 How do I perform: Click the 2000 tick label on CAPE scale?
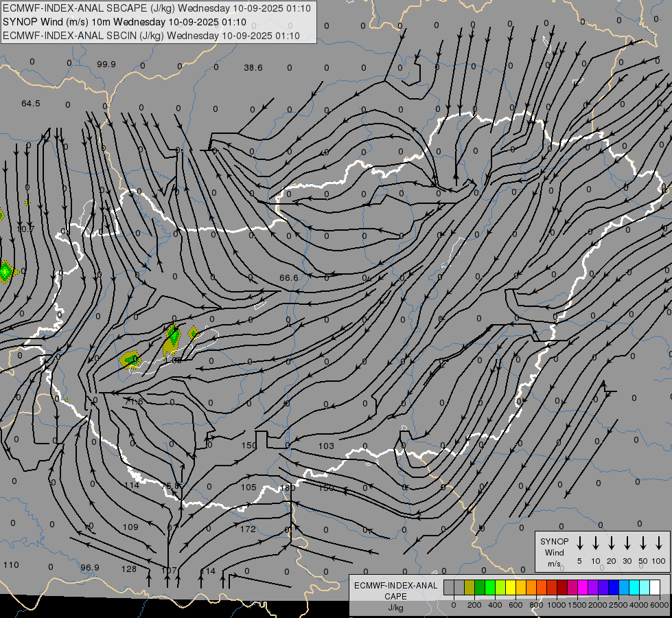597,605
